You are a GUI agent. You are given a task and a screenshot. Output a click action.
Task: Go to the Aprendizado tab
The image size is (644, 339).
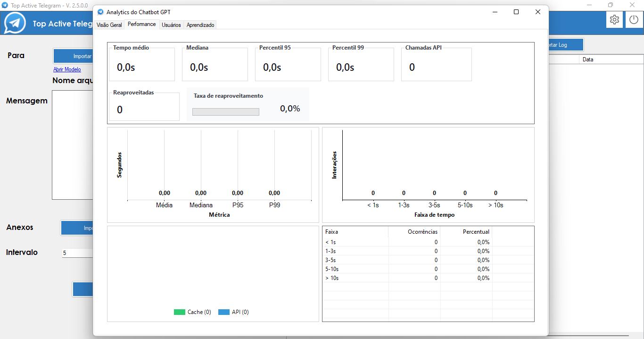(200, 25)
